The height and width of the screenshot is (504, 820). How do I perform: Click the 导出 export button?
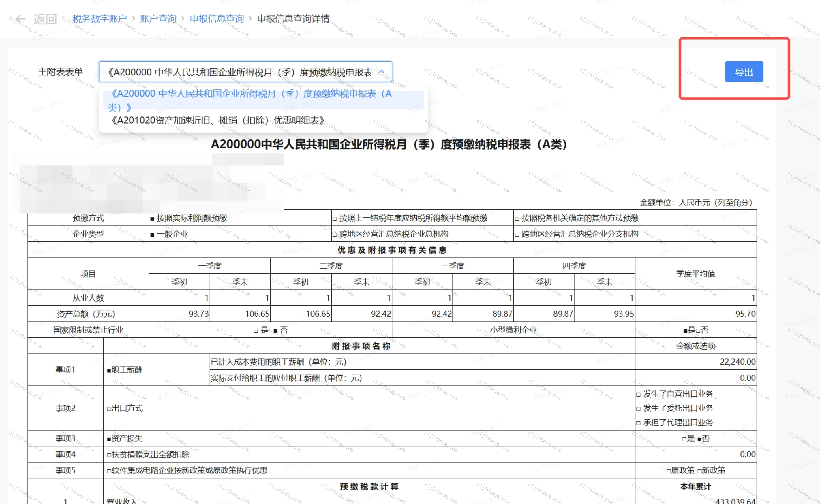coord(744,72)
